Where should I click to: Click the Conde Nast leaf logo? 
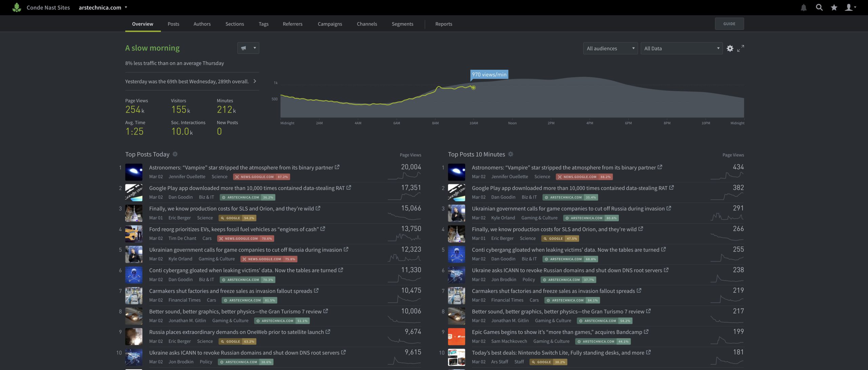pyautogui.click(x=17, y=7)
